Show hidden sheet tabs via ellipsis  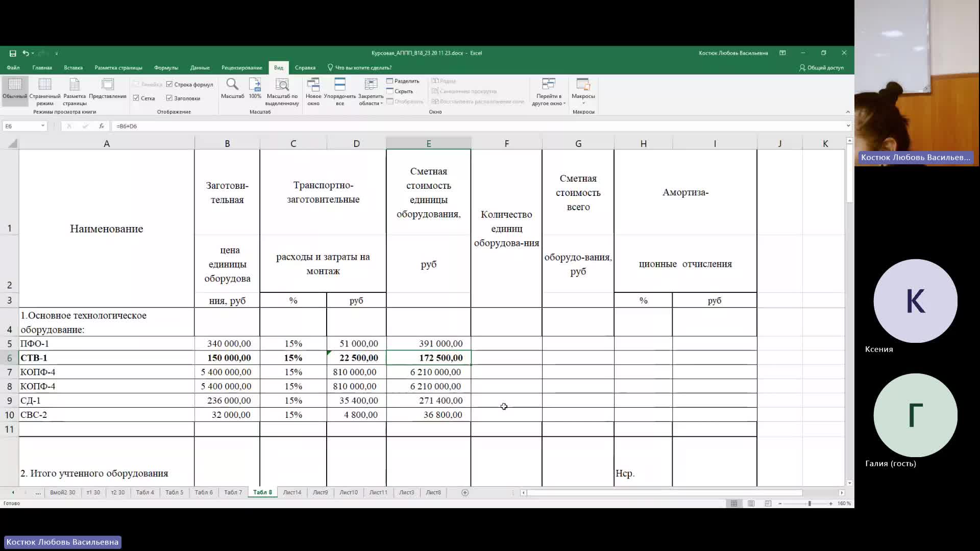(38, 492)
